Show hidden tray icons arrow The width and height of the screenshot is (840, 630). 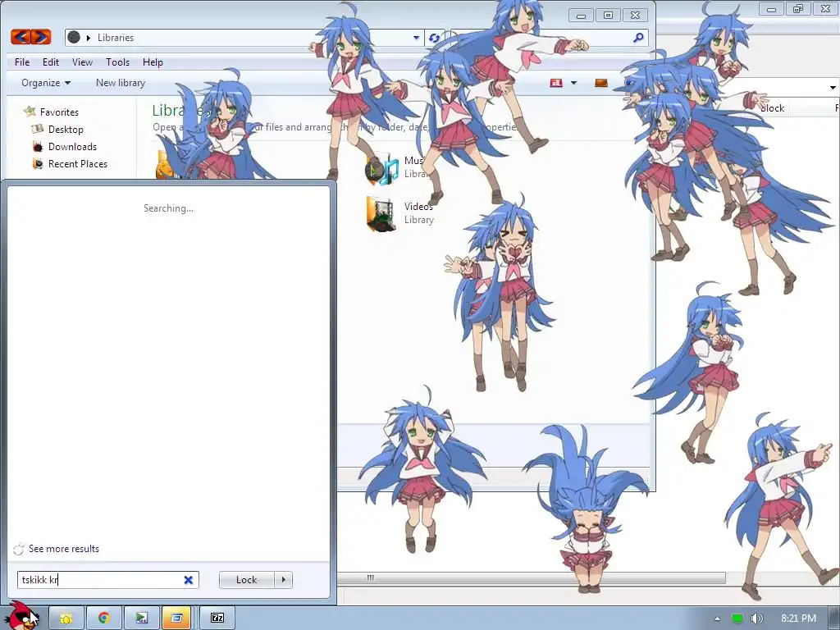tap(717, 619)
